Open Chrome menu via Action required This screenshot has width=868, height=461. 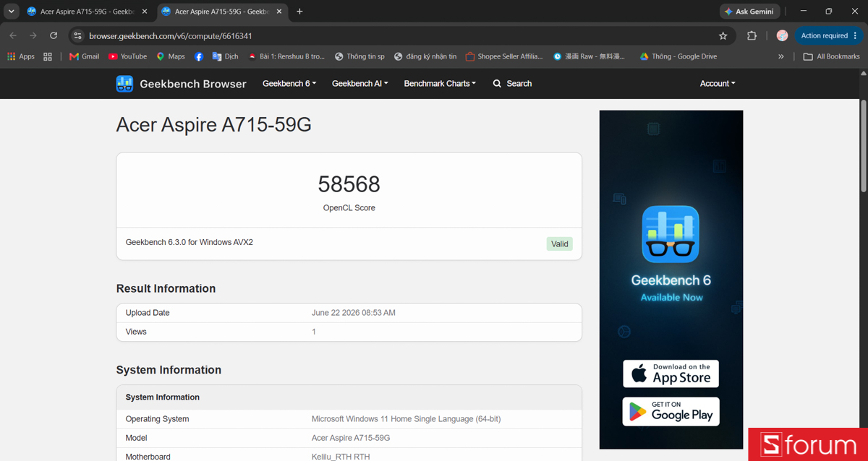click(829, 35)
